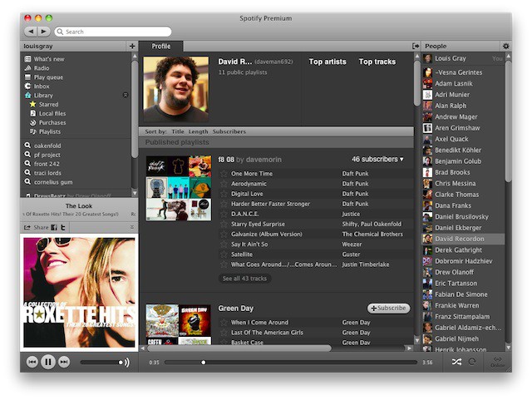Open the cornelius gum saved search
Viewport: 532px width, 400px height.
coord(53,182)
